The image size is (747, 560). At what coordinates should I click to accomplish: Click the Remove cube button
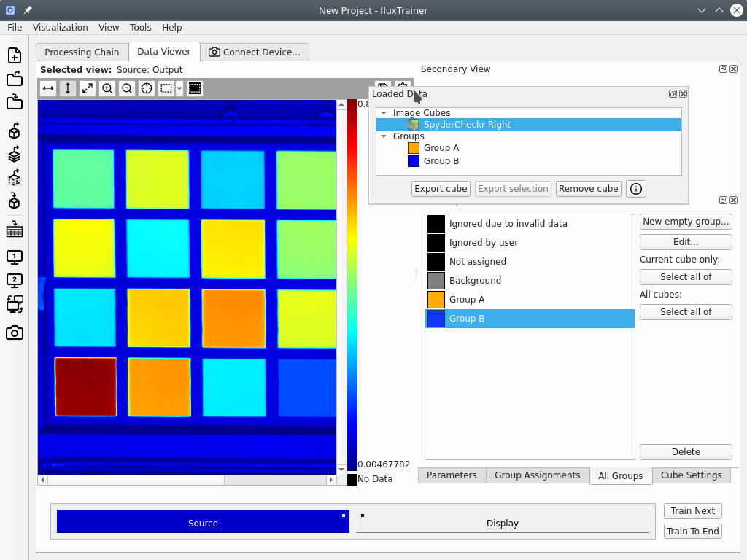tap(589, 189)
